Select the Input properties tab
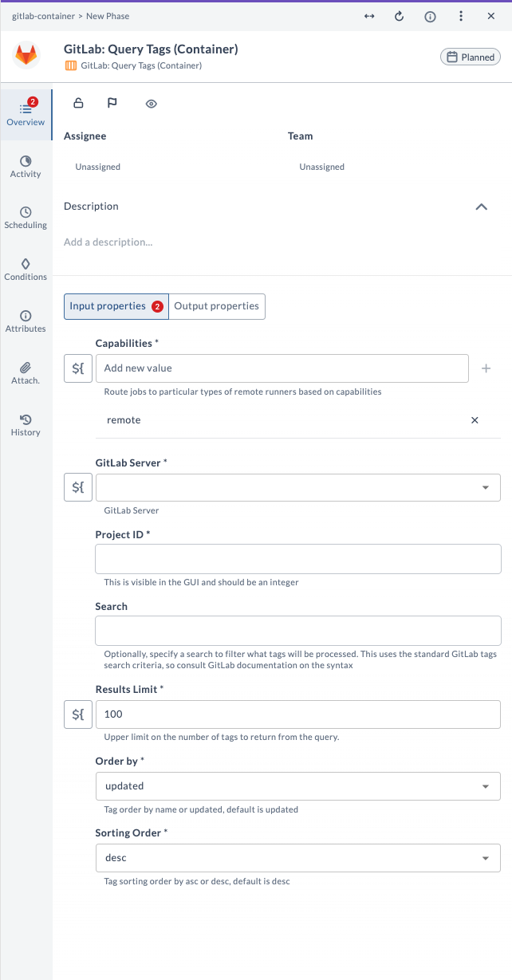Screen dimensions: 512x980 [116, 306]
